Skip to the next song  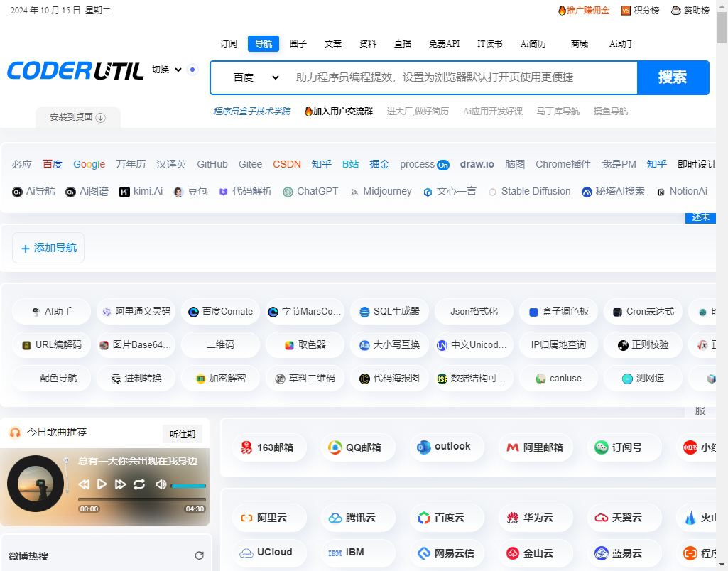coord(120,484)
